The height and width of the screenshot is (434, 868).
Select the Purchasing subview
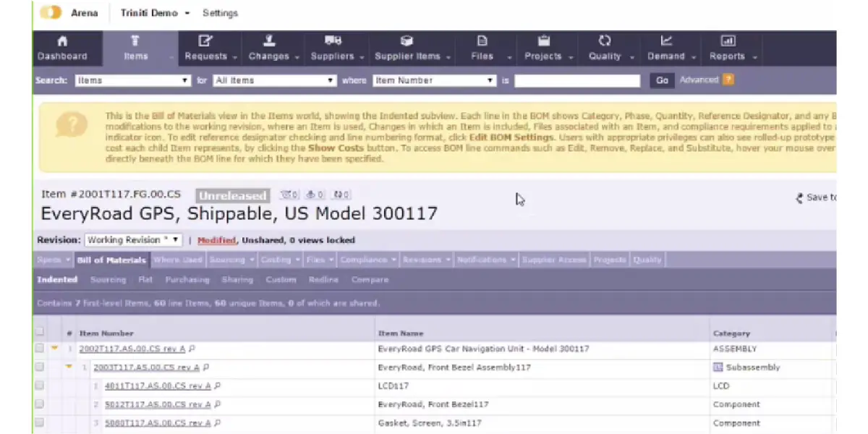pos(187,280)
